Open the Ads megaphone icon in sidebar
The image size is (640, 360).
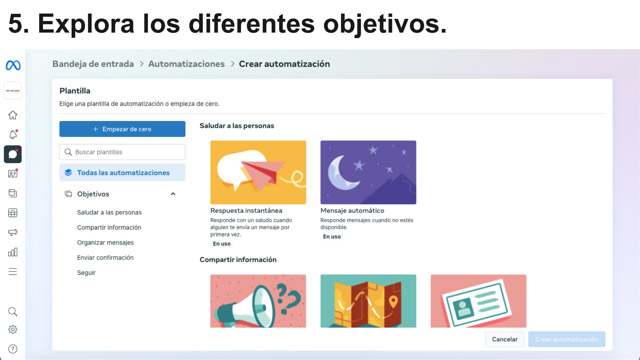click(13, 232)
